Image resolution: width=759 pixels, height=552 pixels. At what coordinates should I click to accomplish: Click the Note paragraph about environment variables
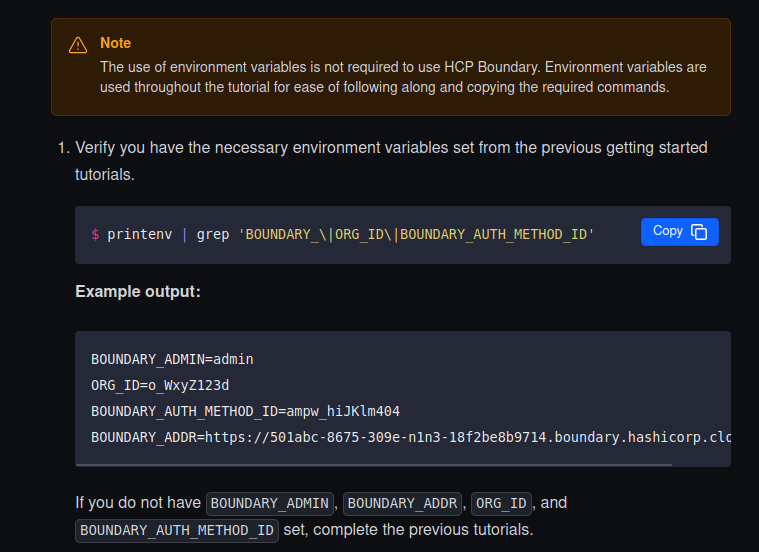pos(403,77)
